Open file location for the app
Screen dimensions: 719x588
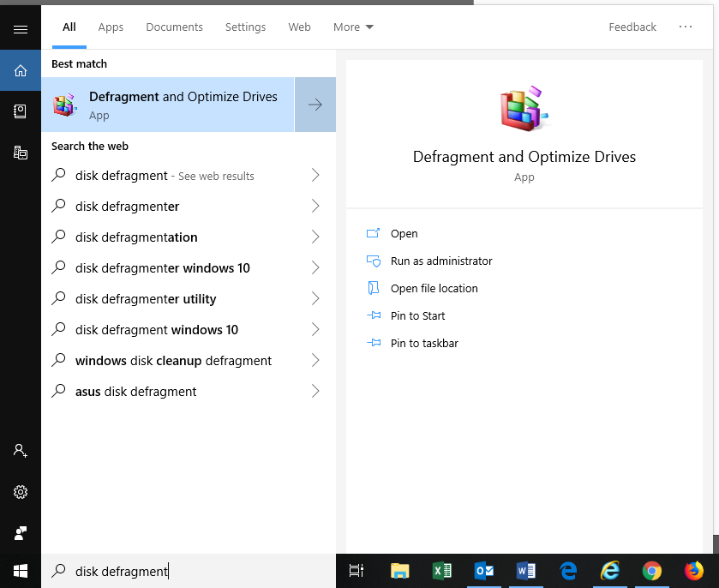[434, 288]
